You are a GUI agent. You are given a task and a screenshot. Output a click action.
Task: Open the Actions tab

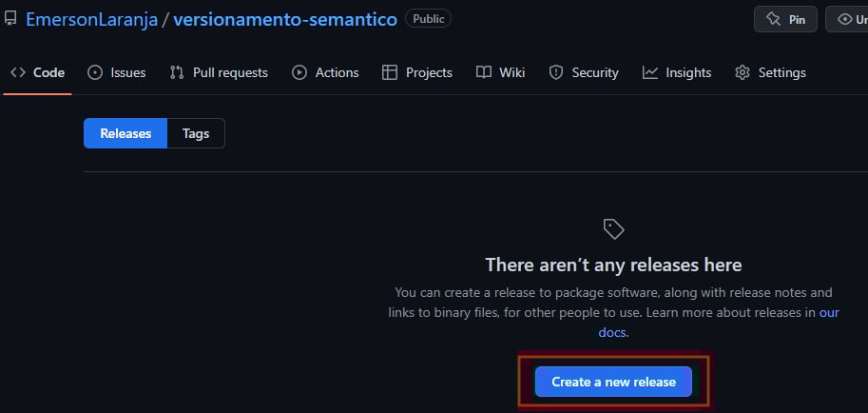click(x=325, y=72)
